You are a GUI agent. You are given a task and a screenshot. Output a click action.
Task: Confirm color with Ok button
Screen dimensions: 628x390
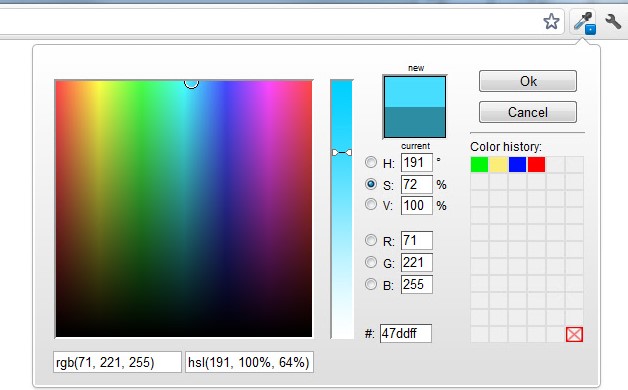tap(528, 81)
